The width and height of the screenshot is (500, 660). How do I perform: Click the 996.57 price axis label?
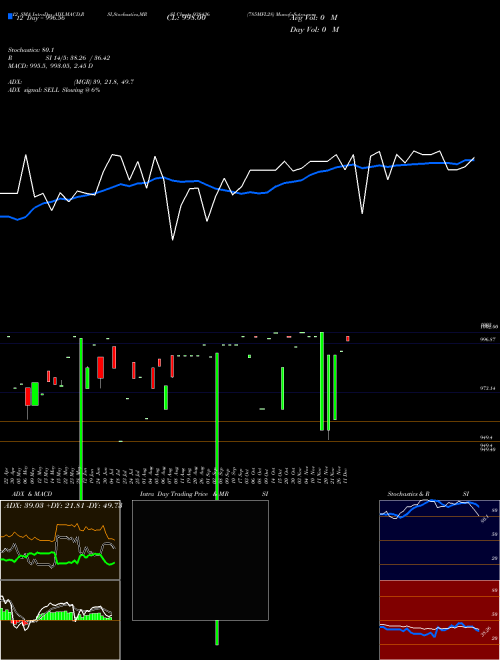click(488, 339)
